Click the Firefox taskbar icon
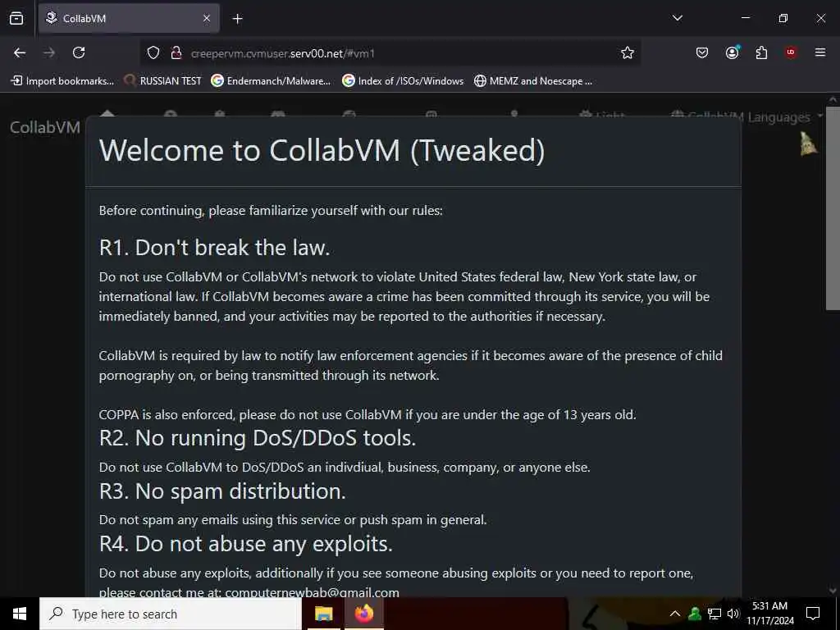Image resolution: width=840 pixels, height=630 pixels. click(363, 614)
